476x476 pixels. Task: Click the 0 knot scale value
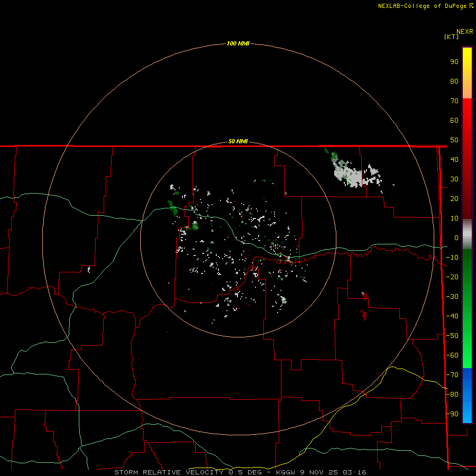pyautogui.click(x=456, y=237)
